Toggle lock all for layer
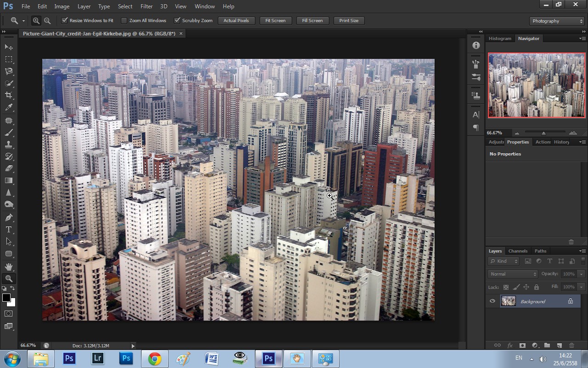This screenshot has height=368, width=588. pos(536,287)
